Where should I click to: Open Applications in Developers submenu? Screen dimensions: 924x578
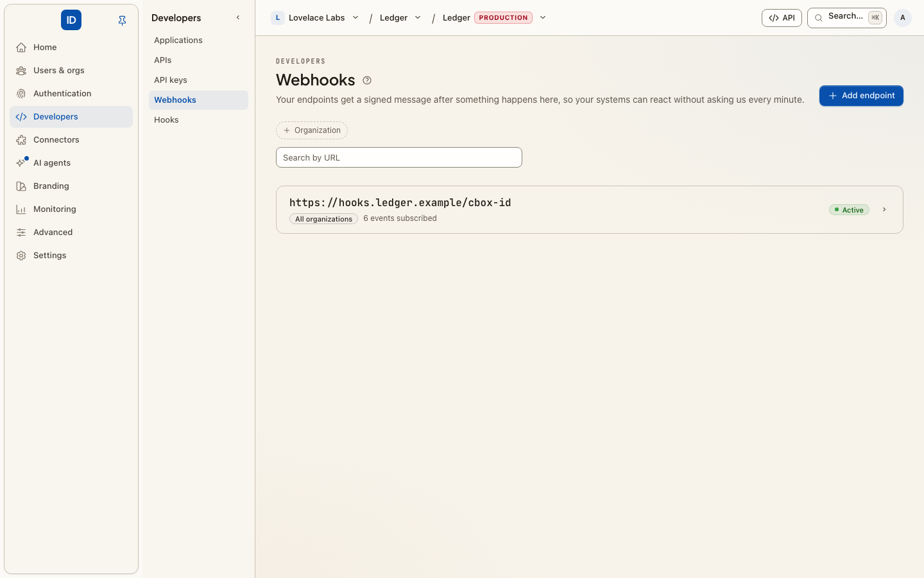[x=198, y=40]
